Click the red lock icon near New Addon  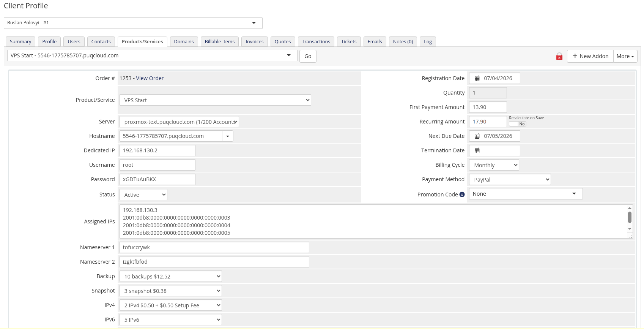pyautogui.click(x=559, y=57)
